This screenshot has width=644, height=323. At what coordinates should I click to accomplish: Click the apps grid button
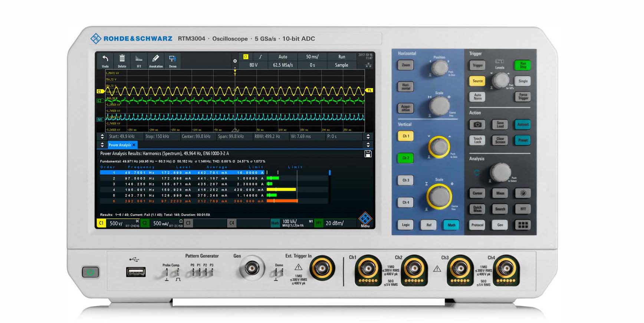pyautogui.click(x=523, y=225)
